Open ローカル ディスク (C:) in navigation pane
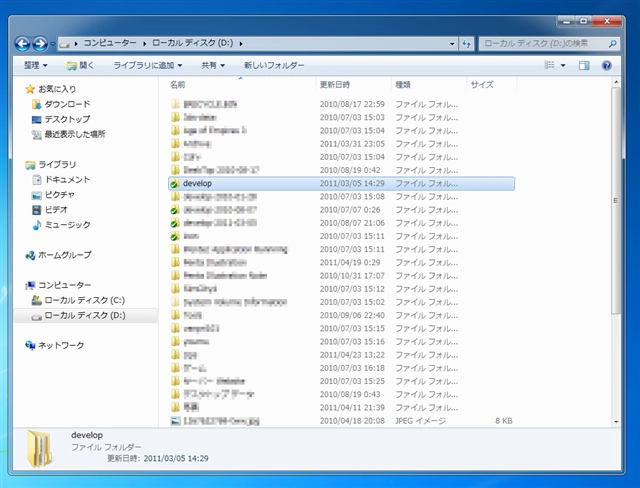The image size is (640, 488). pyautogui.click(x=84, y=300)
